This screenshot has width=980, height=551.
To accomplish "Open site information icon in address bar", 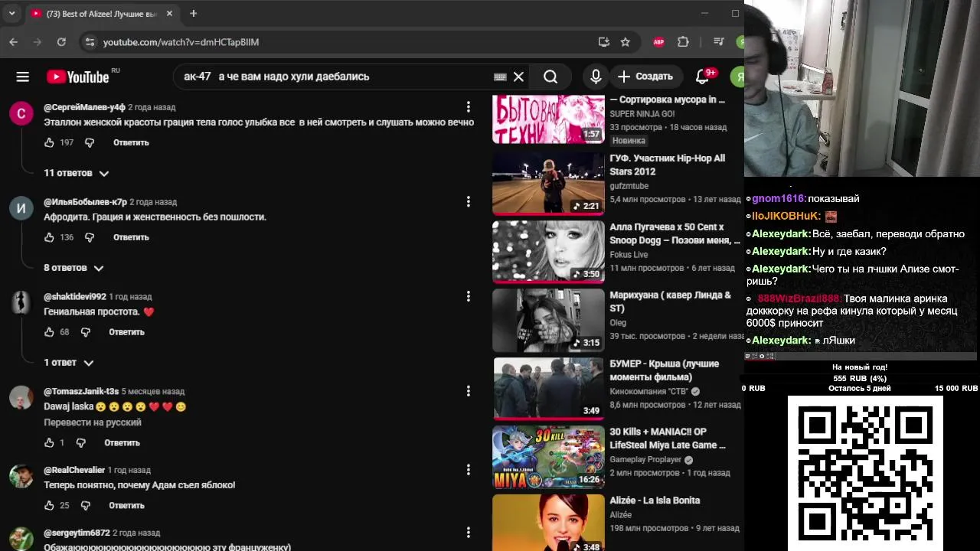I will pyautogui.click(x=90, y=42).
